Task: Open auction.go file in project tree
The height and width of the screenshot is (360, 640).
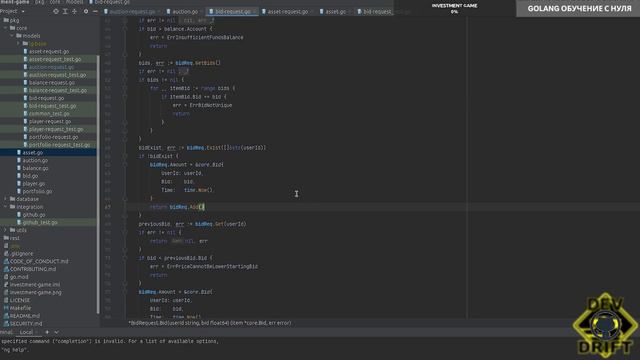Action: [x=35, y=160]
